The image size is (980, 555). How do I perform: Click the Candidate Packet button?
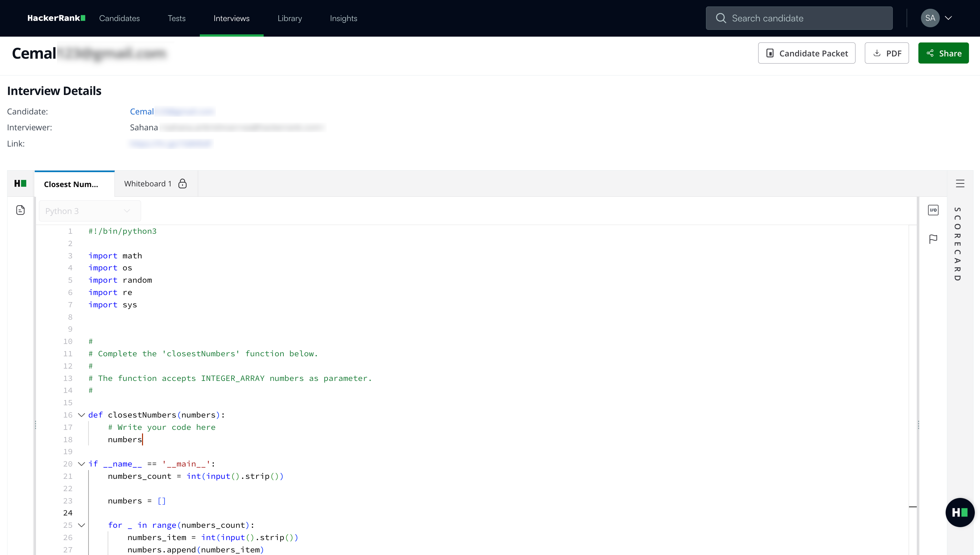806,53
